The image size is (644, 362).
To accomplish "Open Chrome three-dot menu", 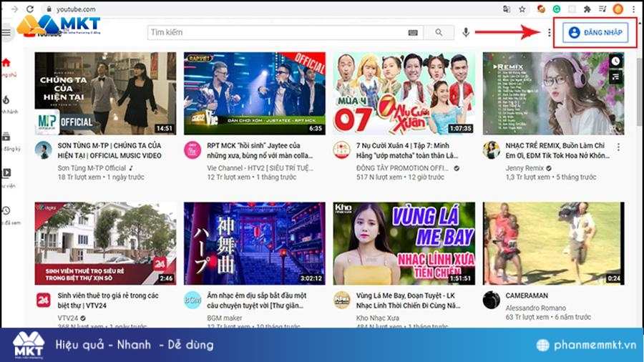I will 634,9.
